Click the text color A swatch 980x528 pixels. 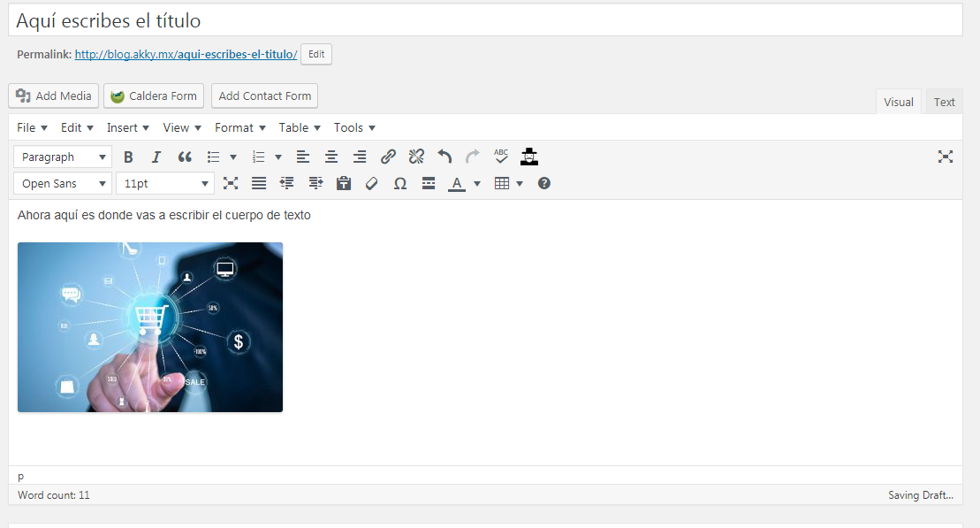[456, 184]
